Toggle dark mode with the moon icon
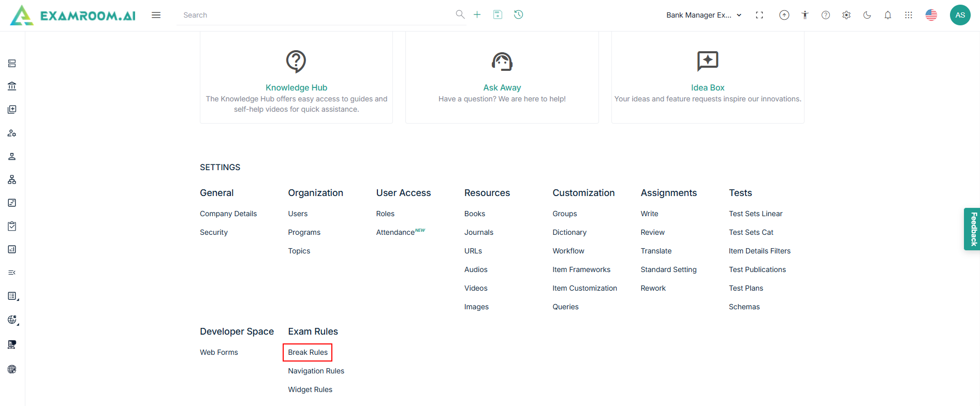980x406 pixels. 867,15
